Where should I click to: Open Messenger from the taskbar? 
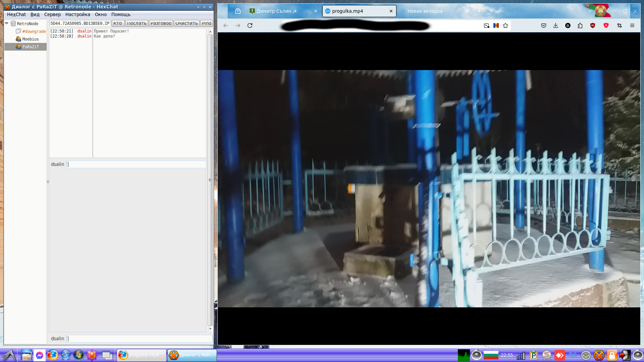coord(40,355)
